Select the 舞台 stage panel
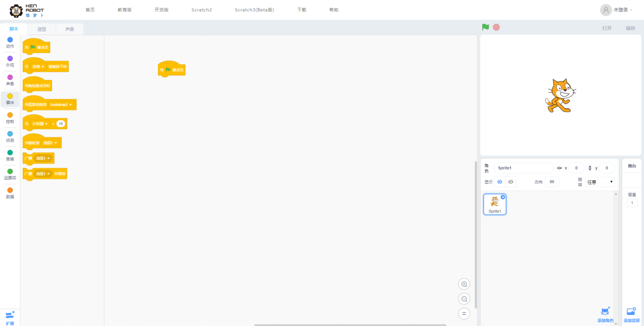 tap(632, 166)
